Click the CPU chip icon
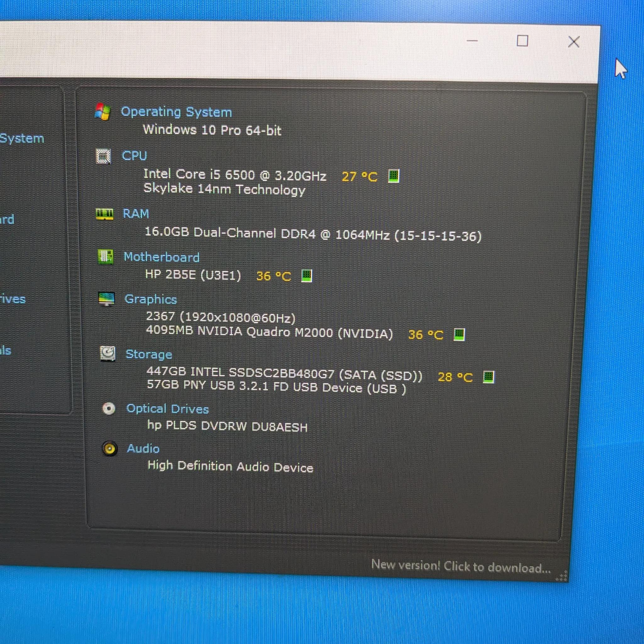 pos(103,156)
